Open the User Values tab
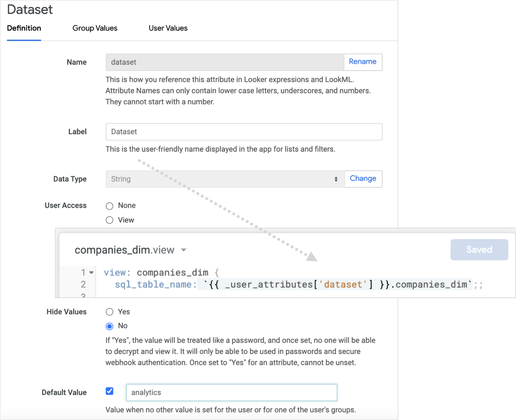Viewport: 516px width, 420px height. (x=168, y=28)
